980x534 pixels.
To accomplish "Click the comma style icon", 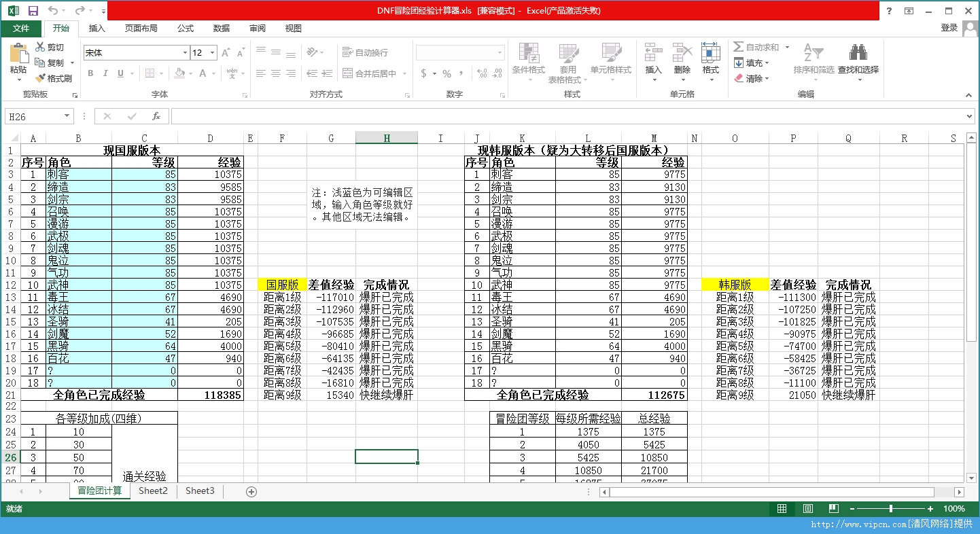I will [x=463, y=73].
